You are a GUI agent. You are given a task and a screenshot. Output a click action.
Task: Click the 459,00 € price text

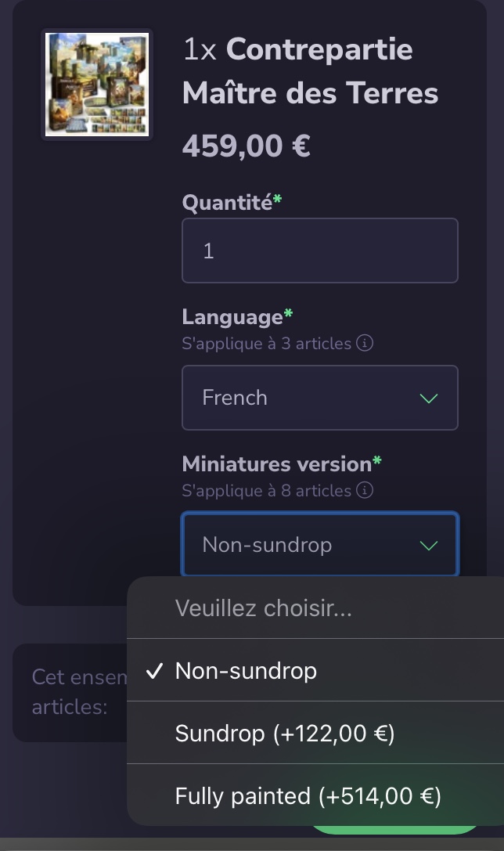tap(246, 146)
